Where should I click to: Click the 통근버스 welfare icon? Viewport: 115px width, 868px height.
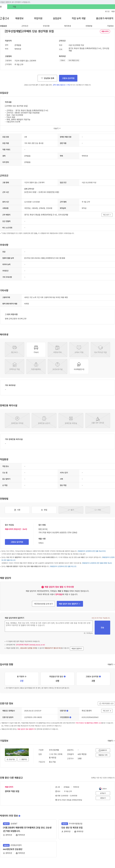click(14, 349)
